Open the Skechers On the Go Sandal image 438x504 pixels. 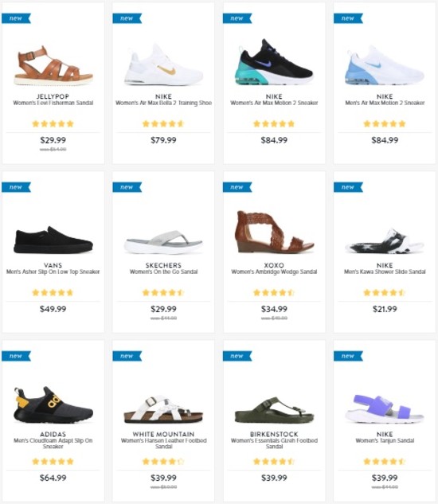pos(164,242)
